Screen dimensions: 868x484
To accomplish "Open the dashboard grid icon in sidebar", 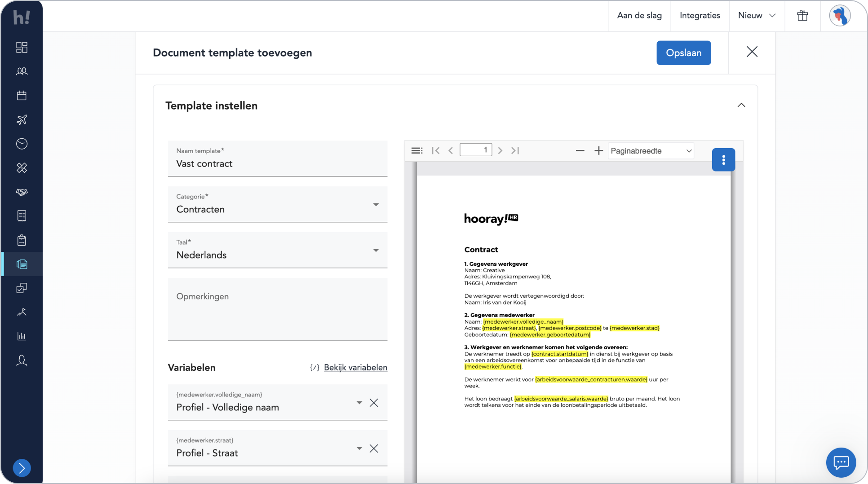I will point(22,47).
